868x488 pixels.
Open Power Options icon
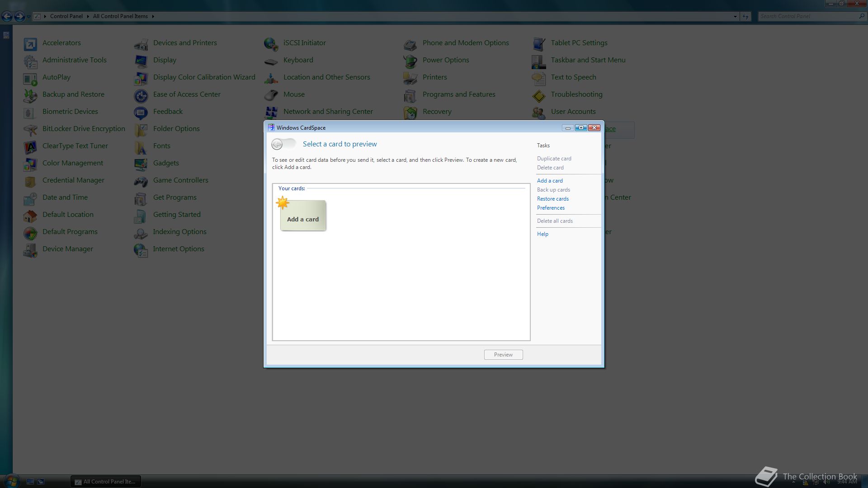tap(410, 61)
